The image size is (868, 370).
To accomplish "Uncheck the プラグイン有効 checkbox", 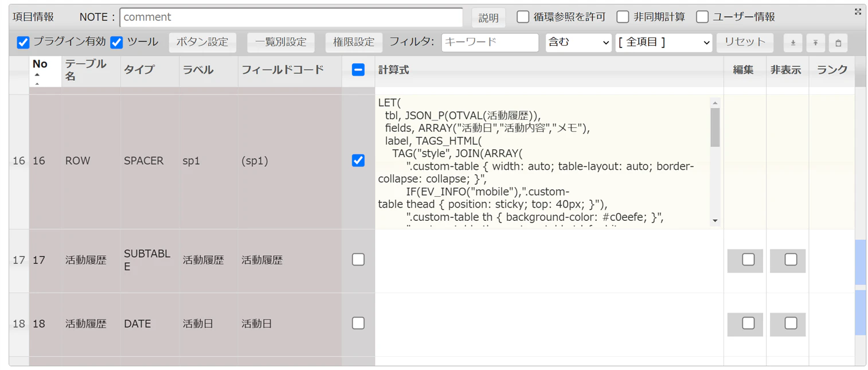I will 23,42.
